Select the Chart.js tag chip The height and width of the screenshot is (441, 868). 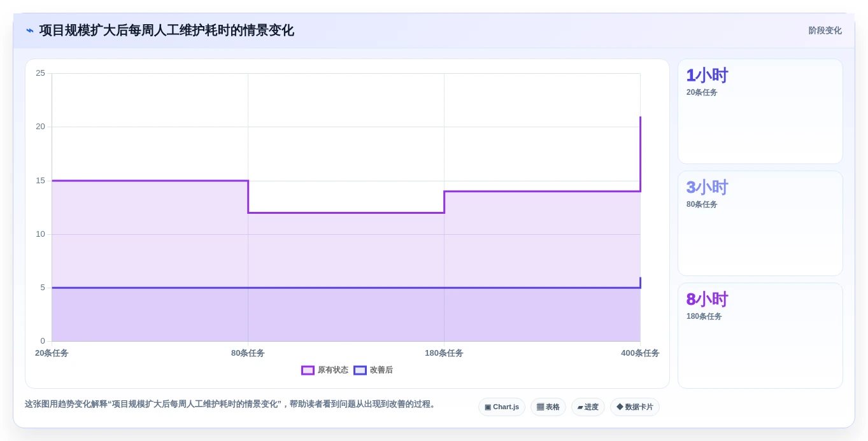point(502,407)
